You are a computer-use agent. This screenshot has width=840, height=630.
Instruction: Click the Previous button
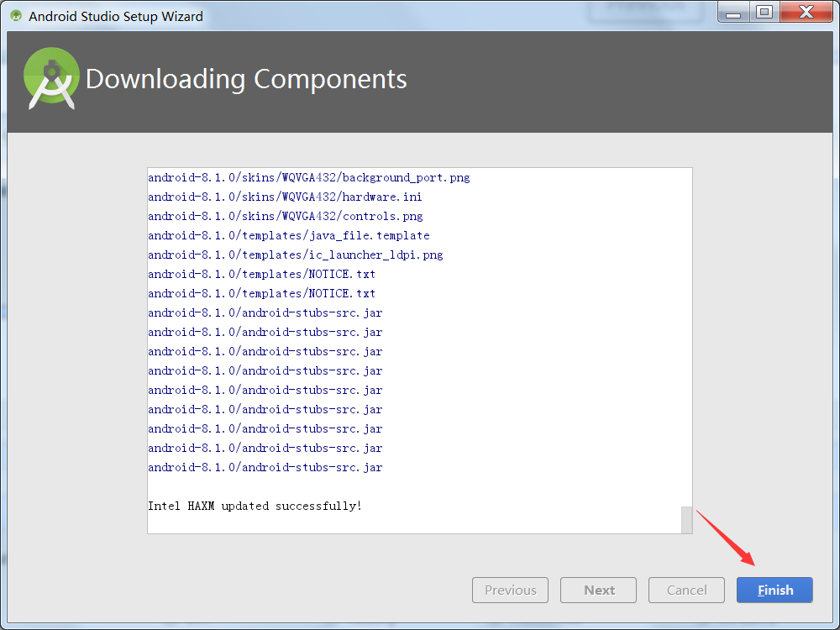click(510, 590)
